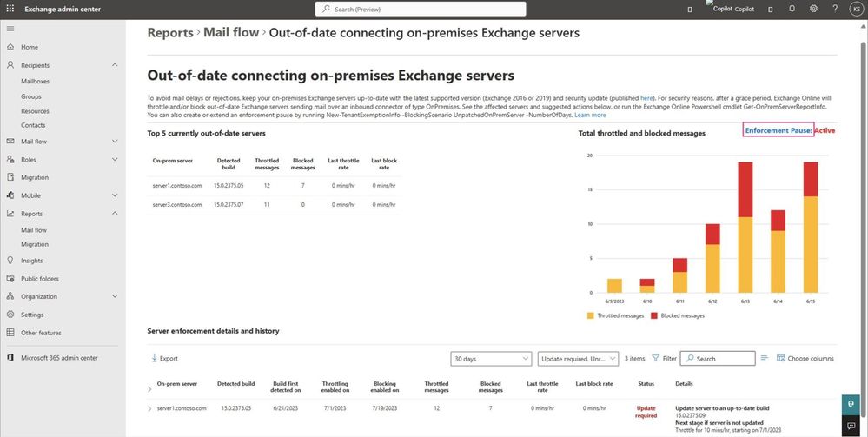Click the 6/15 bar in the chart
This screenshot has height=437, width=868.
pos(811,227)
